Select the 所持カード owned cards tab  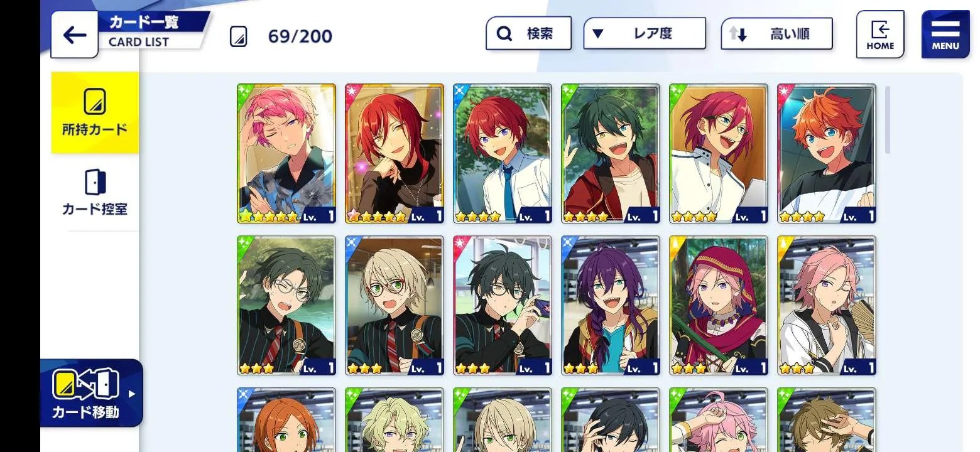95,112
